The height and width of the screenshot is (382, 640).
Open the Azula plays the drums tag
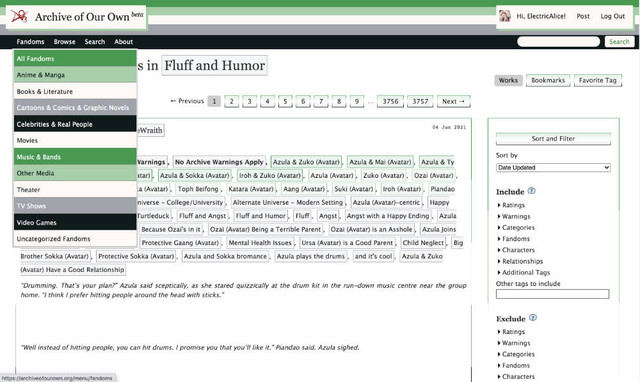pyautogui.click(x=311, y=256)
